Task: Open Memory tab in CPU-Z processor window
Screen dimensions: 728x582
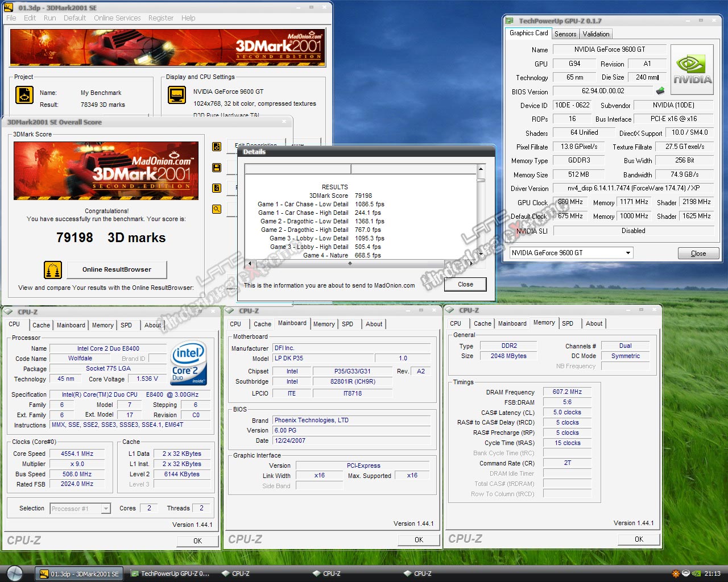Action: pos(103,325)
